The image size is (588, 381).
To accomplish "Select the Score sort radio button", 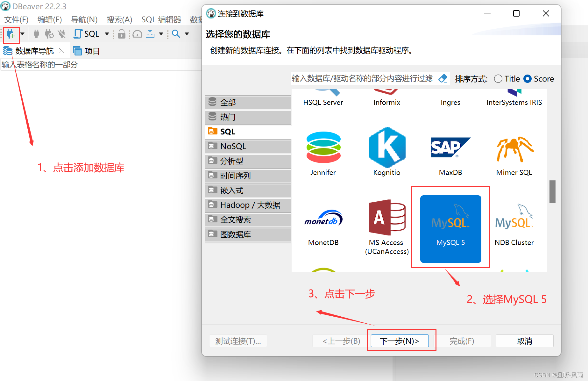I will 528,79.
